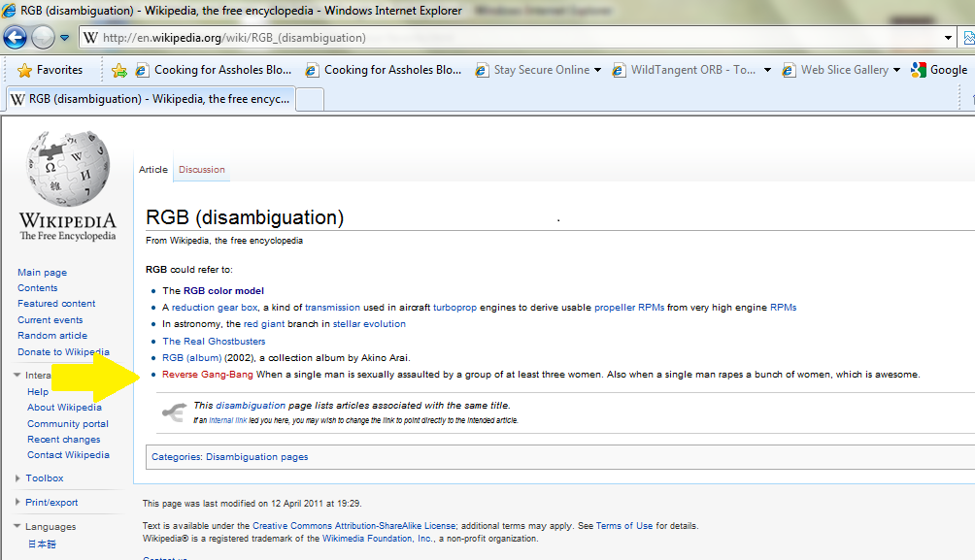Screen dimensions: 975x560
Task: Open first Cooking for Assholes Blo... favorite
Action: pos(214,70)
